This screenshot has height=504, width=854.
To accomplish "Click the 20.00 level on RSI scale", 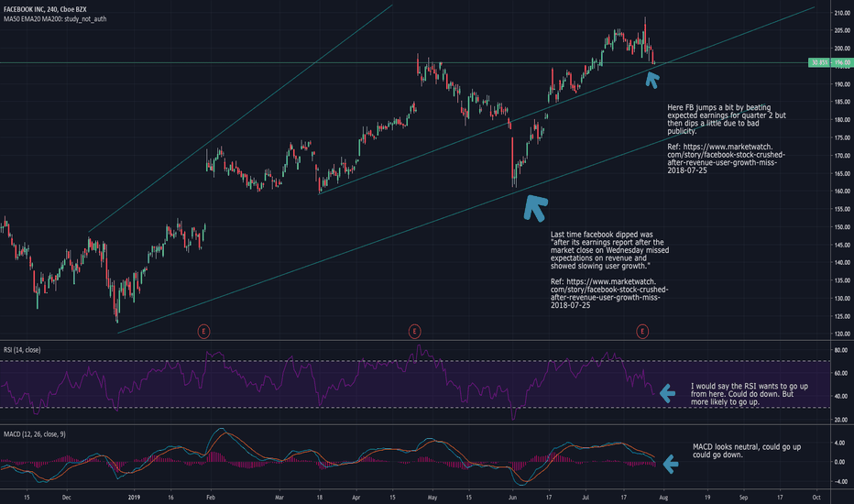I will [840, 420].
